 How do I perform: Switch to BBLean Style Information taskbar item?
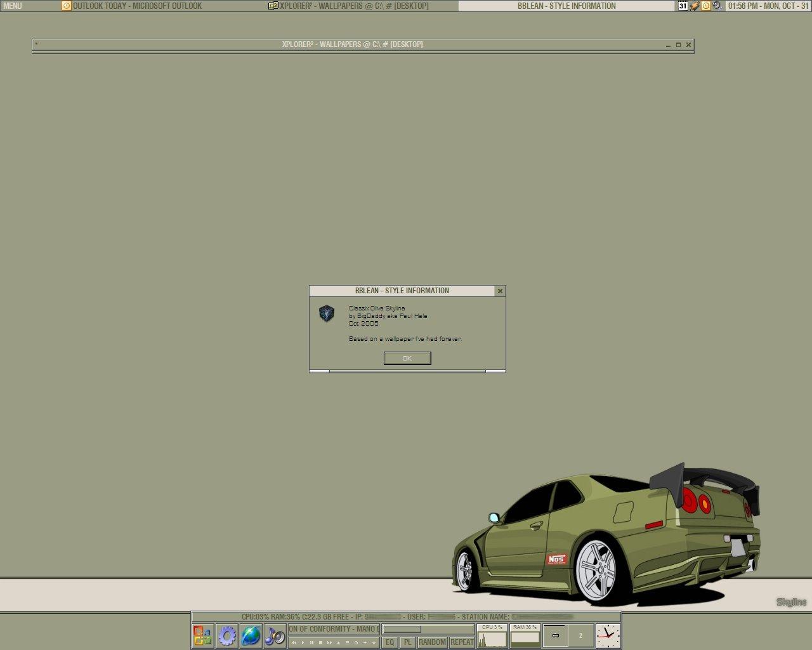tap(566, 6)
